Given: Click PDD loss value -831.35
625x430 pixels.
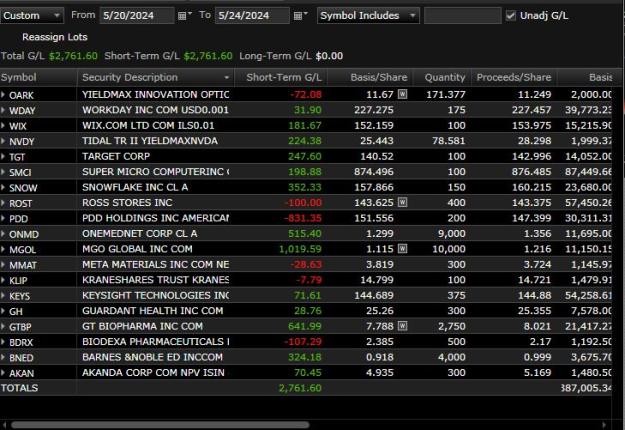Looking at the screenshot, I should pos(303,218).
